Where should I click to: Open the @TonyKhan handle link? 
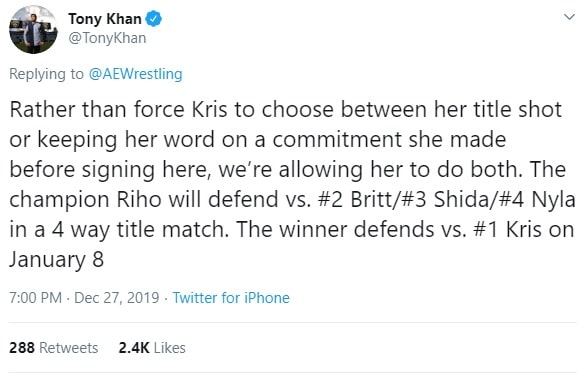pyautogui.click(x=107, y=38)
